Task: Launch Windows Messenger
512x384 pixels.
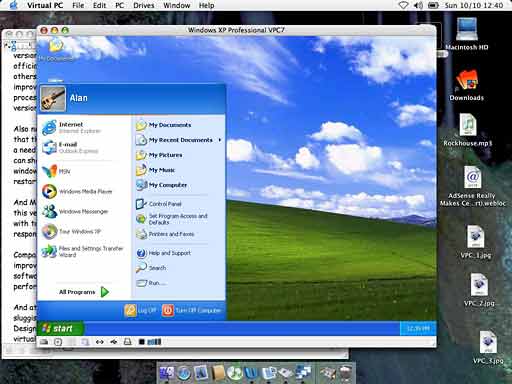Action: [x=75, y=211]
